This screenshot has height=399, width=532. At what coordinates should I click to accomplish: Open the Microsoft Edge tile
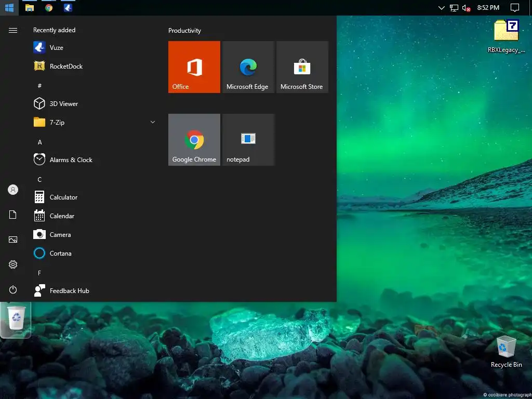[x=248, y=67]
